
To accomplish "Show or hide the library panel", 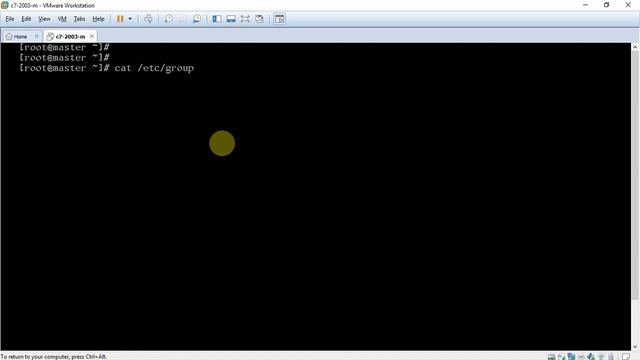I will tap(217, 19).
